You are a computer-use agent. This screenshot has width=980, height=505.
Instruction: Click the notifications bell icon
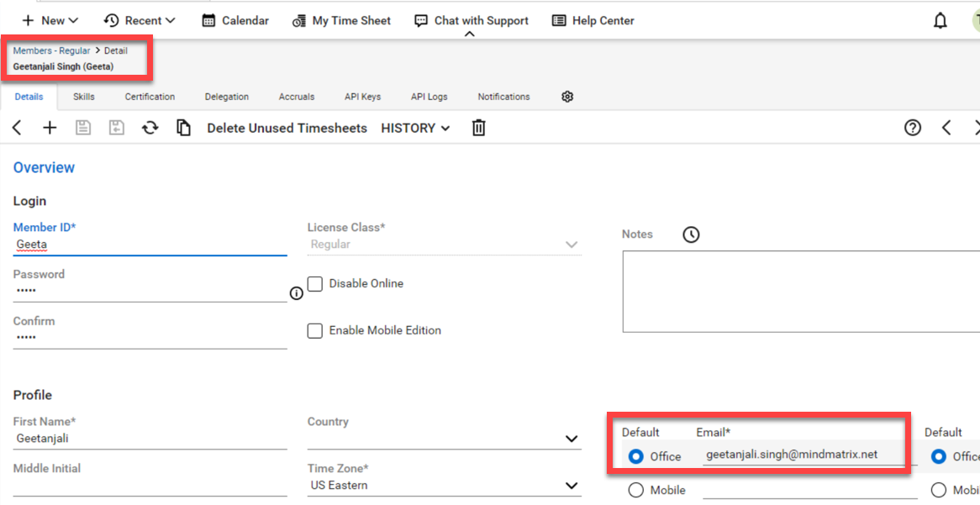tap(940, 21)
